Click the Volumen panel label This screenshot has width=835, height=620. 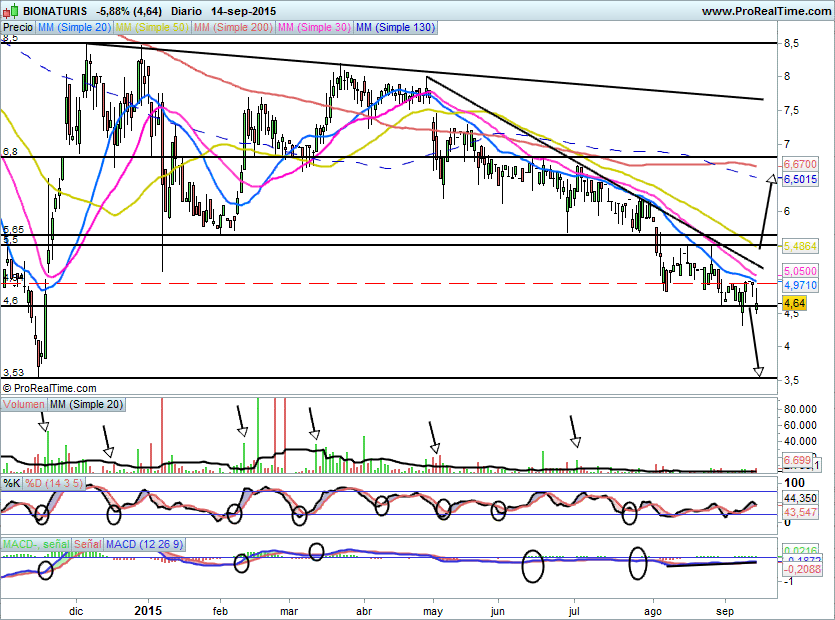pos(24,404)
